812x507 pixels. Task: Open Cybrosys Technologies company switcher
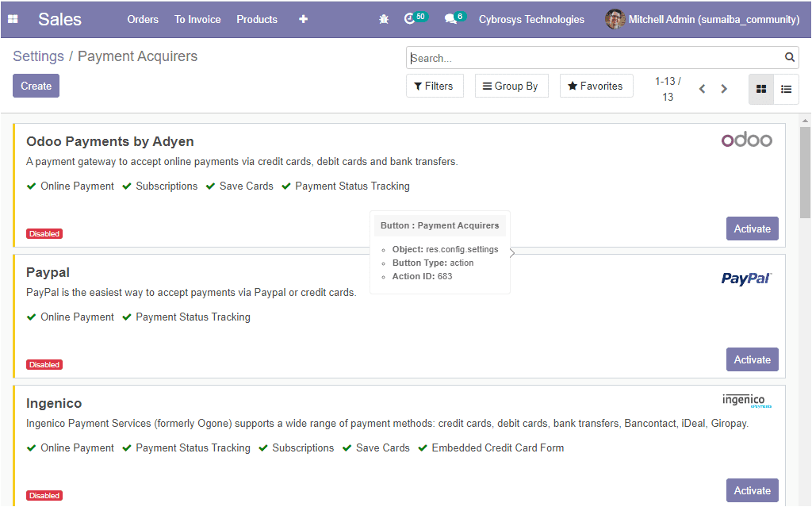531,19
